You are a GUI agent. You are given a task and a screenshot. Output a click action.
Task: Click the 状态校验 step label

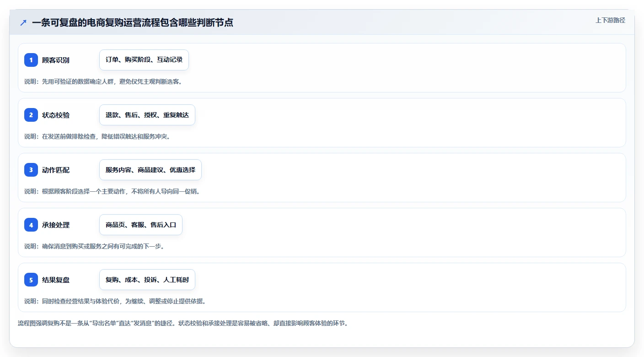pos(56,115)
